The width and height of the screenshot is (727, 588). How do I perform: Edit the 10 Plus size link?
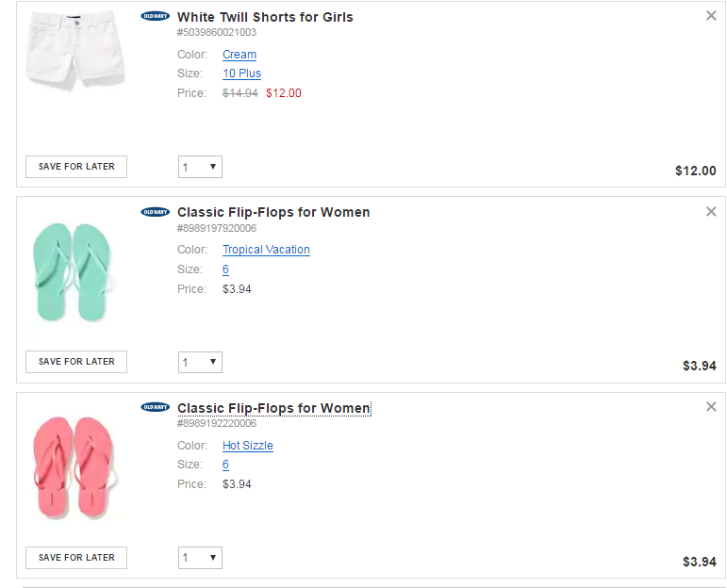click(242, 73)
